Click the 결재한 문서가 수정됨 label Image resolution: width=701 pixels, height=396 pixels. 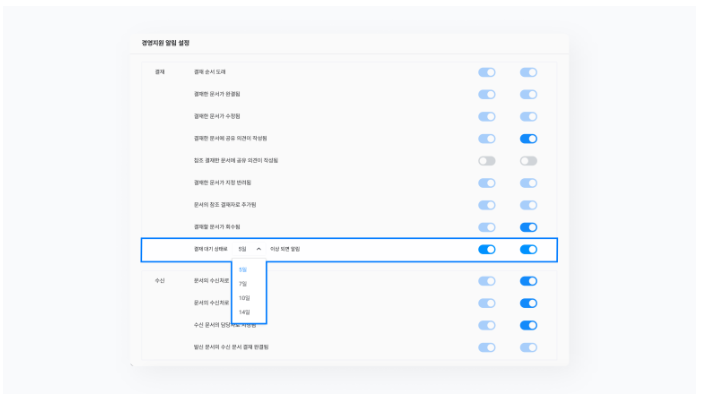tap(217, 116)
